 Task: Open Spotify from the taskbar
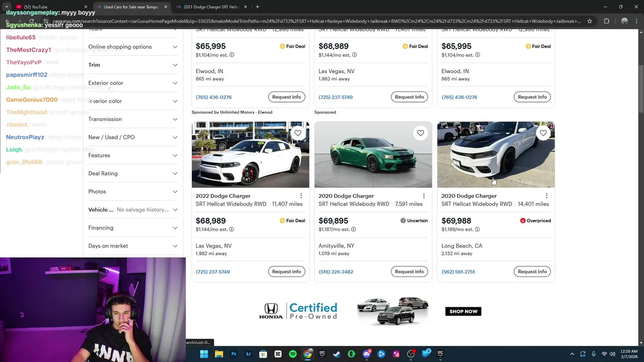[293, 354]
